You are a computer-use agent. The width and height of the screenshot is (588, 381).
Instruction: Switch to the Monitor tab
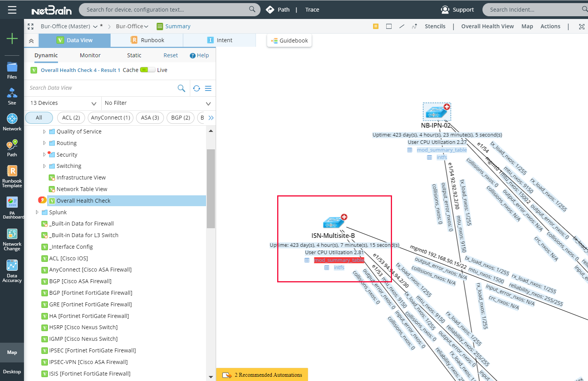click(90, 55)
